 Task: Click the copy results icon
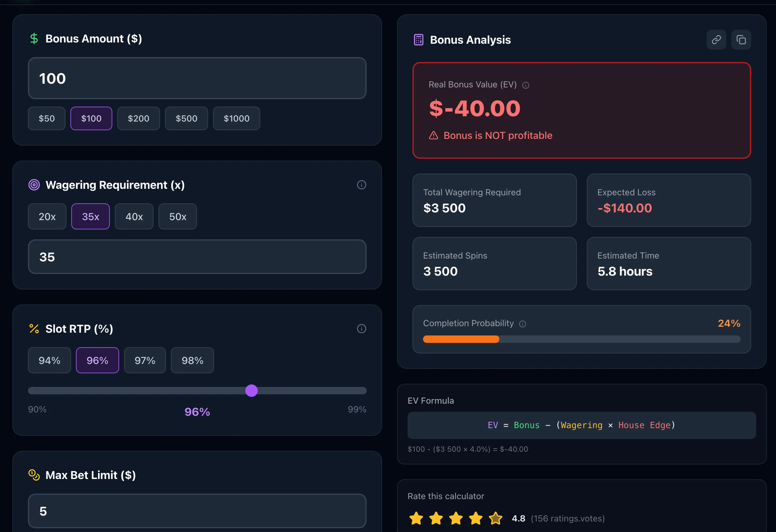741,40
